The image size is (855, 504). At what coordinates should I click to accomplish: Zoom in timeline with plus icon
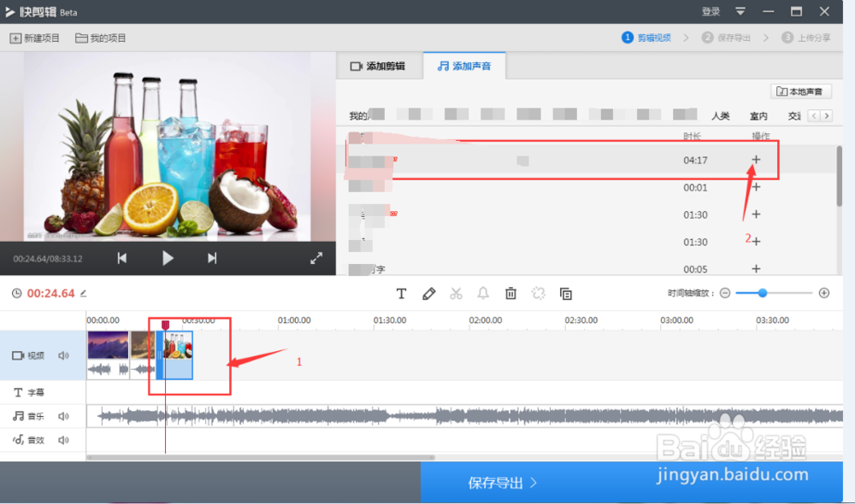point(824,293)
